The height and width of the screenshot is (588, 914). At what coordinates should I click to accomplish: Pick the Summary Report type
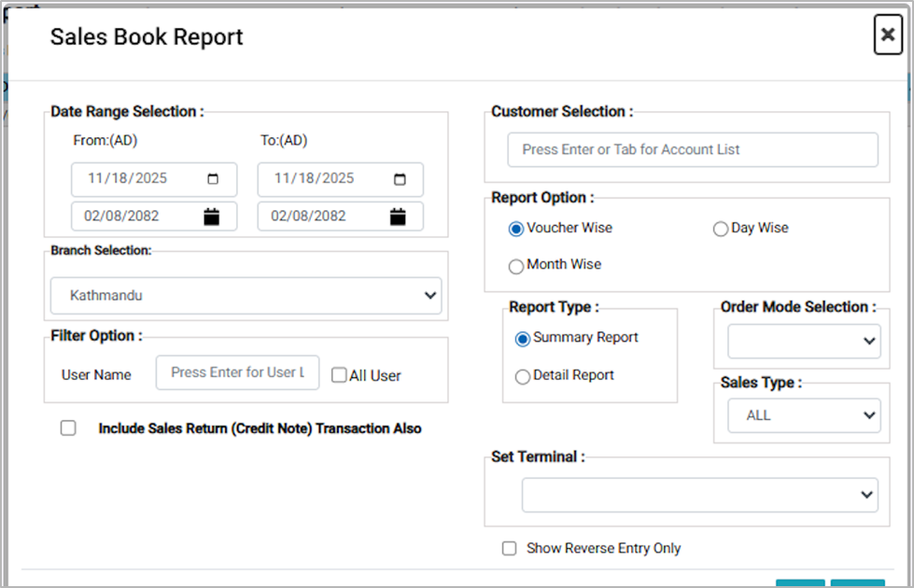tap(523, 339)
